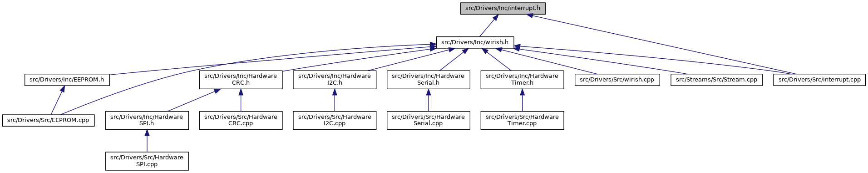
Task: Select the Src/Hardware SPI.cpp node
Action: (147, 161)
